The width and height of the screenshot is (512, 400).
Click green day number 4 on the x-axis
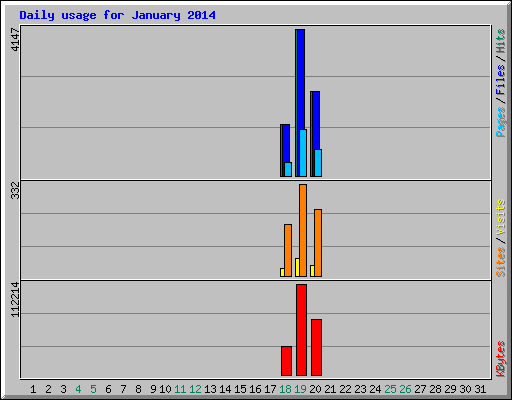click(78, 389)
